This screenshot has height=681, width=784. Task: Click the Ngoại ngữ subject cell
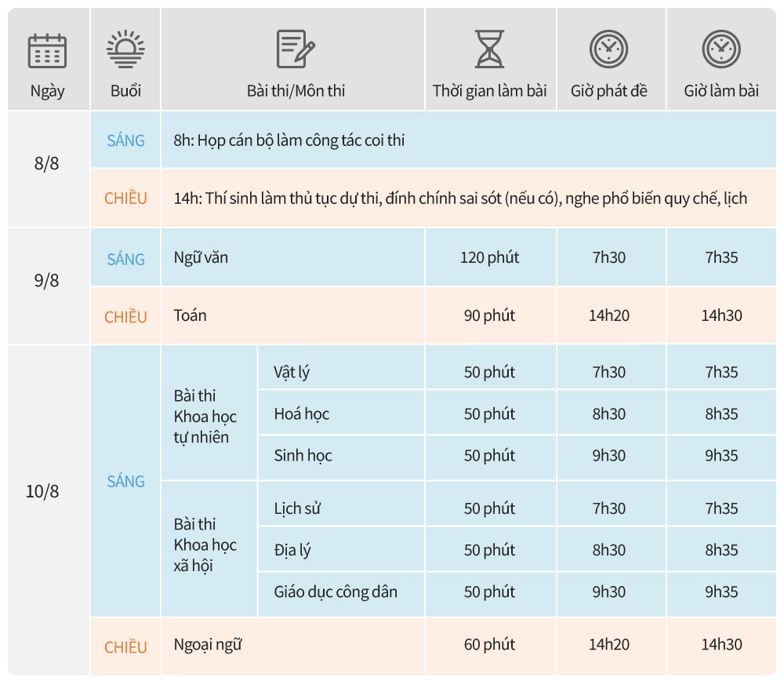[x=208, y=645]
